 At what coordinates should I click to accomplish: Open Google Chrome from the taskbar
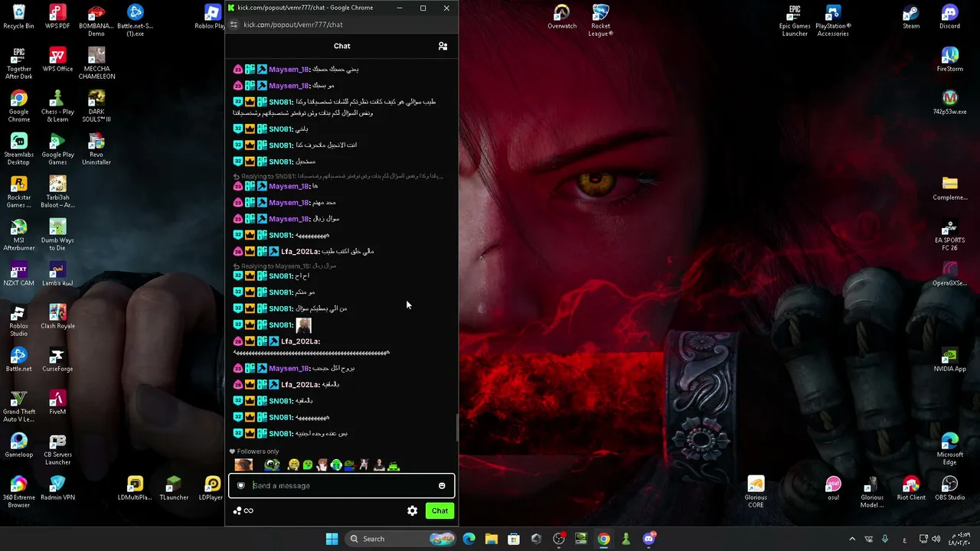pyautogui.click(x=604, y=539)
